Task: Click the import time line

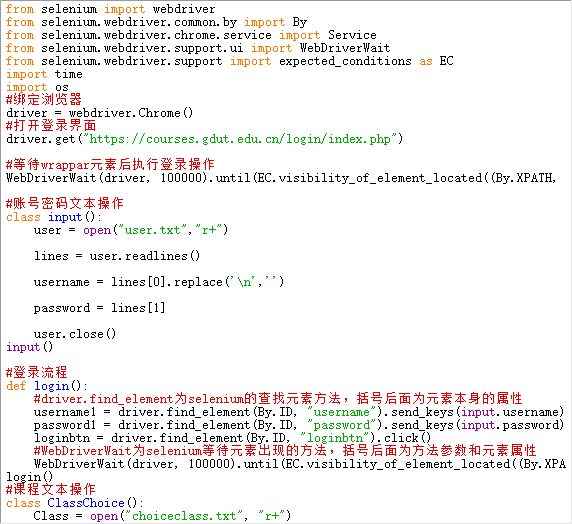Action: tap(44, 74)
